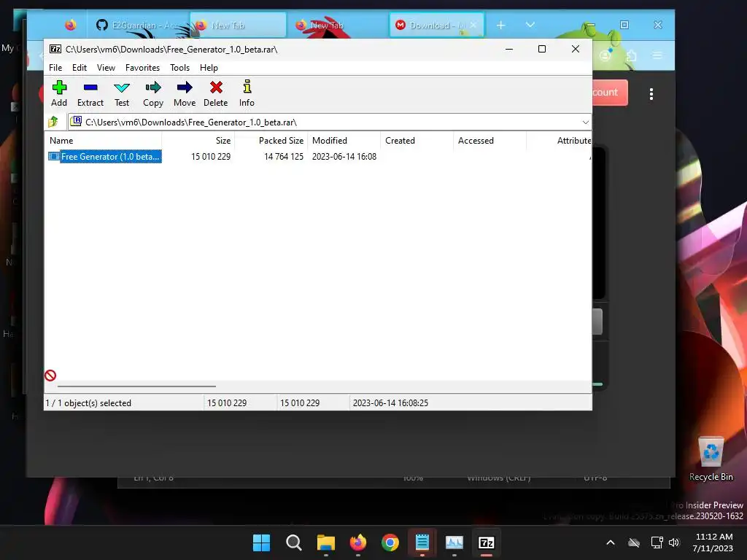Sort by Name column header
This screenshot has height=560, width=747.
coord(103,141)
